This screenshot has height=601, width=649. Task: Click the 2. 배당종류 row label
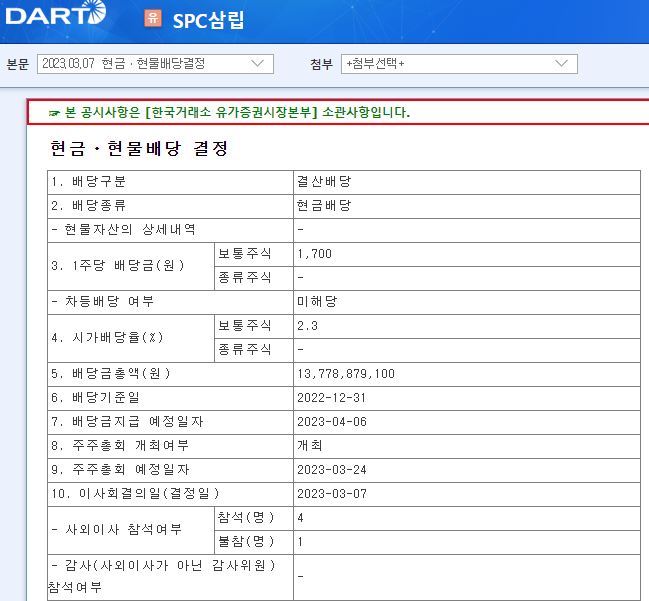point(89,206)
